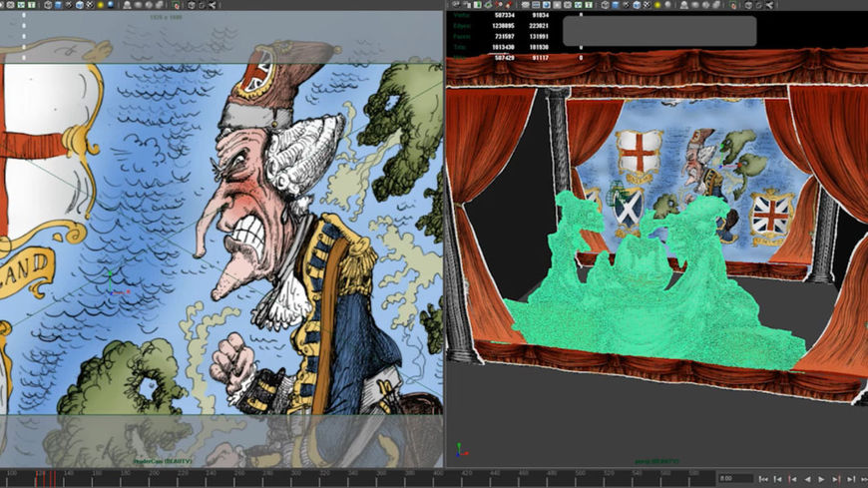Viewport: 868px width, 488px height.
Task: Click the 507334 value in HUD poly count
Action: (504, 16)
